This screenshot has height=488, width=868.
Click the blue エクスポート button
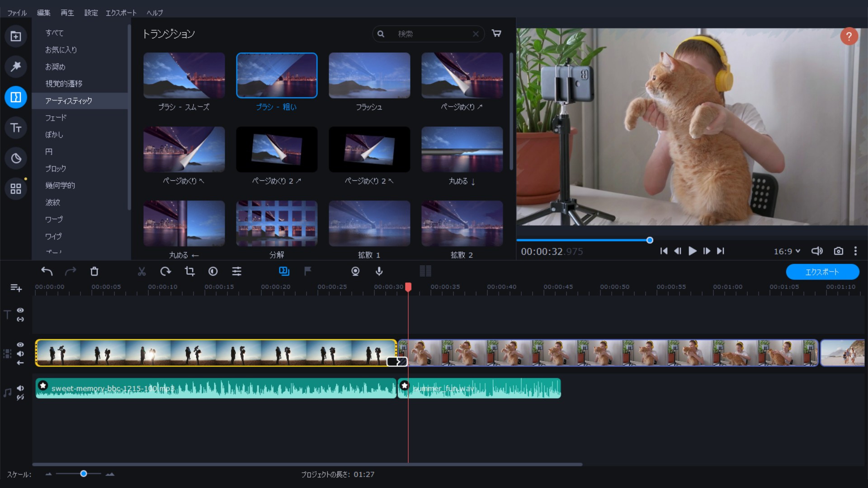822,272
